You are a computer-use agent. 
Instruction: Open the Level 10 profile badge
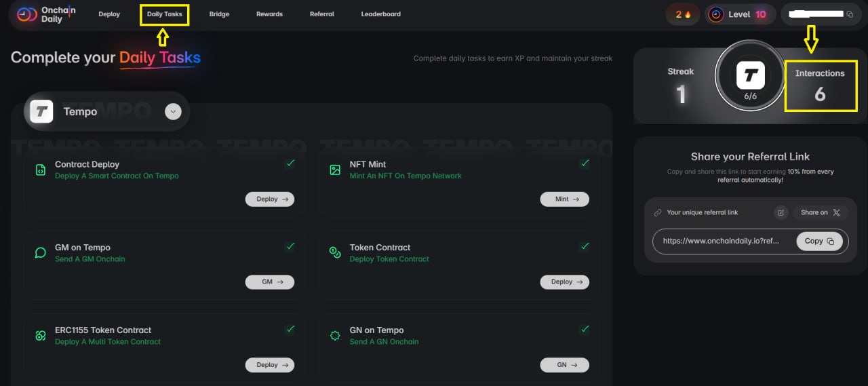(739, 14)
